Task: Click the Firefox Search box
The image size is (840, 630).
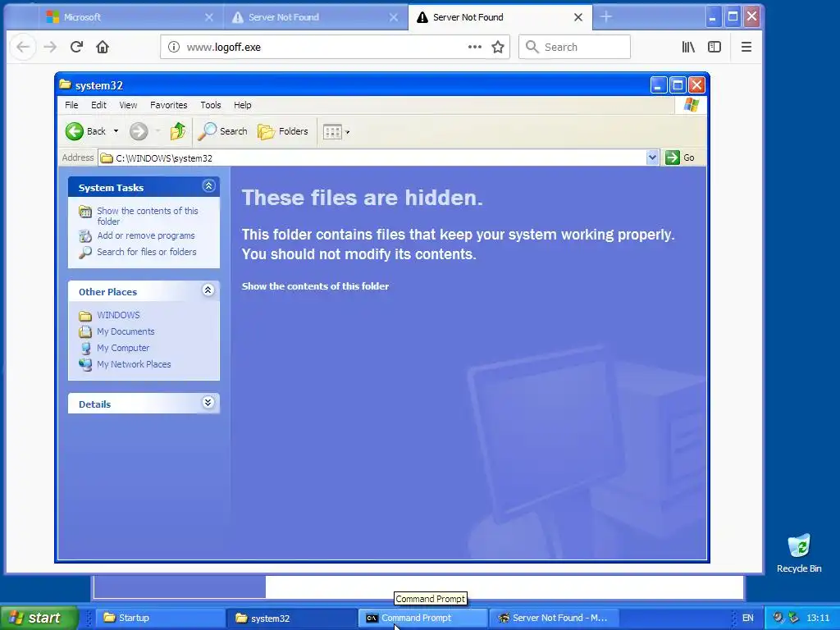Action: (x=574, y=47)
